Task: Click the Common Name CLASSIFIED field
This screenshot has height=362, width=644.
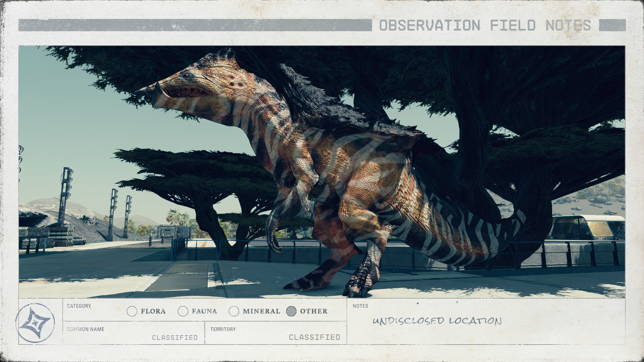Action: (134, 333)
